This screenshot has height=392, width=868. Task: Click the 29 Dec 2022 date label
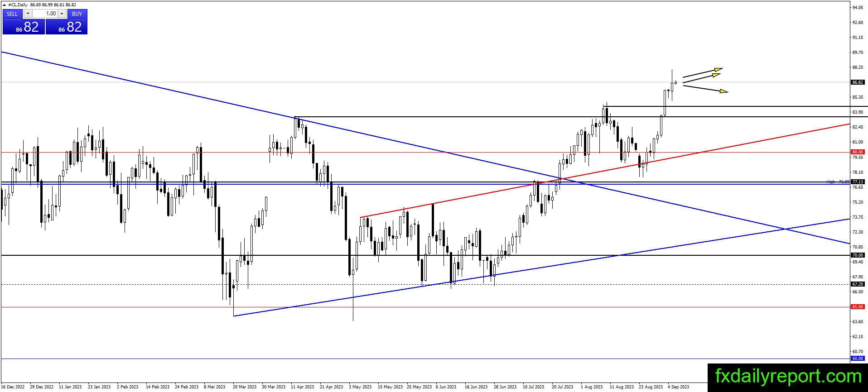pyautogui.click(x=42, y=387)
